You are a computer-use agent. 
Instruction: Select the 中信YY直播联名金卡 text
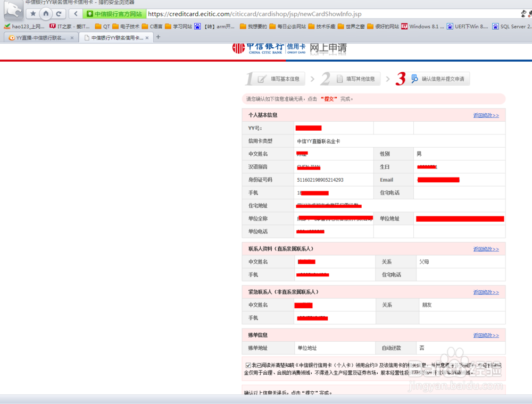pos(318,141)
